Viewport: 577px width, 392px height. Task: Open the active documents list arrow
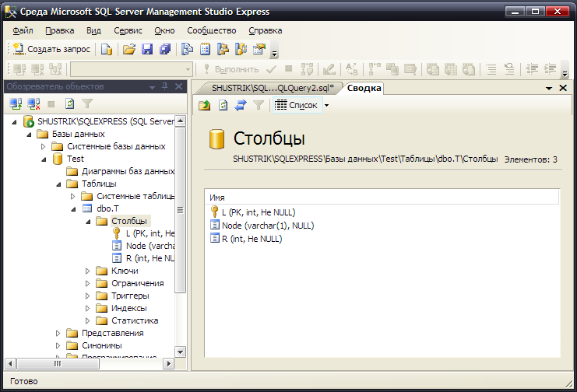tap(549, 88)
